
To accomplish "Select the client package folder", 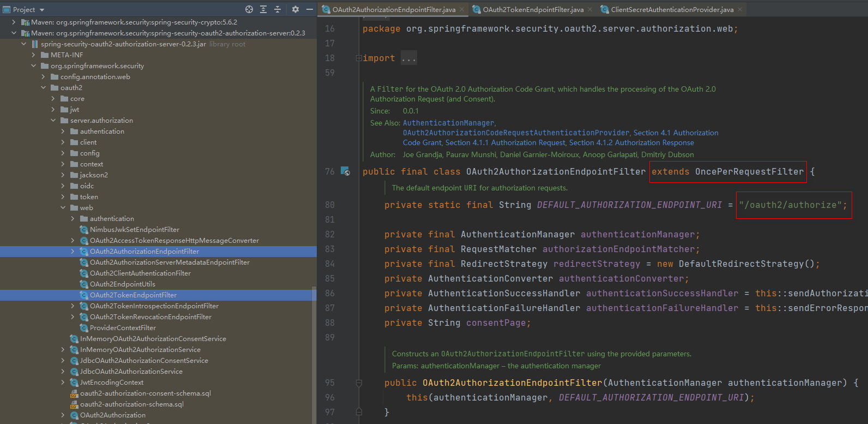I will pyautogui.click(x=88, y=142).
